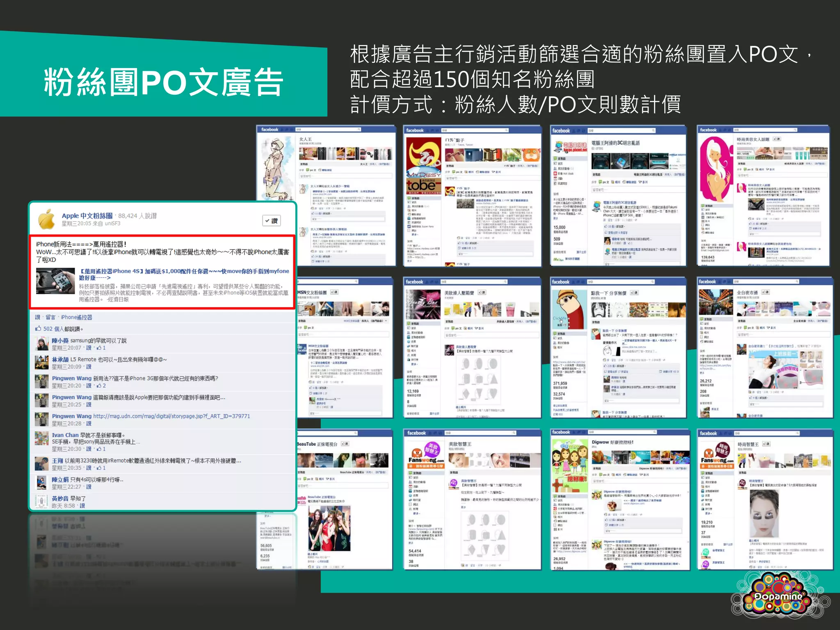
Task: Click 讚 under the Apple post
Action: [x=38, y=317]
